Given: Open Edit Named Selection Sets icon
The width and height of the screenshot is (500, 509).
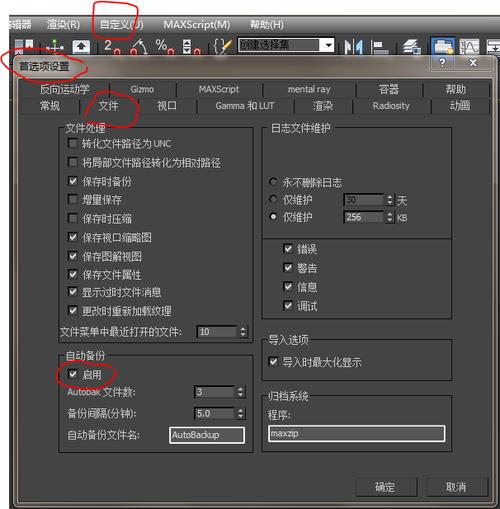Looking at the screenshot, I should [x=222, y=46].
